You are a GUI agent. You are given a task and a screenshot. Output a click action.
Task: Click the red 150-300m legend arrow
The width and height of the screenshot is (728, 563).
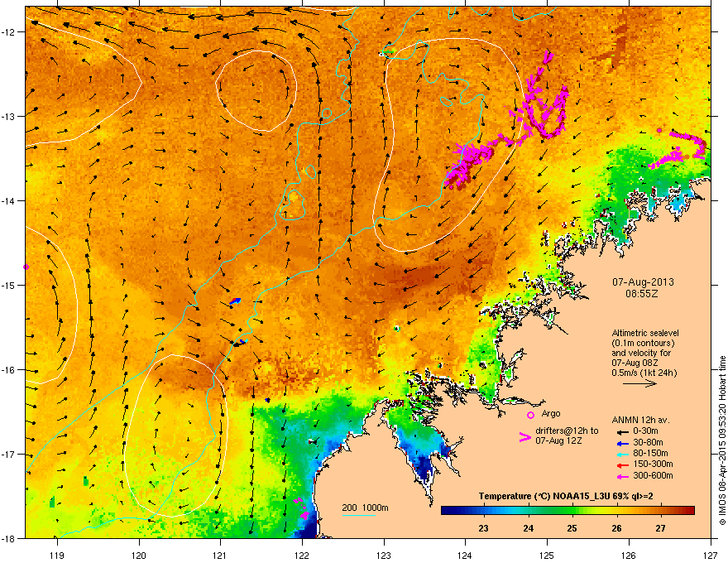click(622, 465)
